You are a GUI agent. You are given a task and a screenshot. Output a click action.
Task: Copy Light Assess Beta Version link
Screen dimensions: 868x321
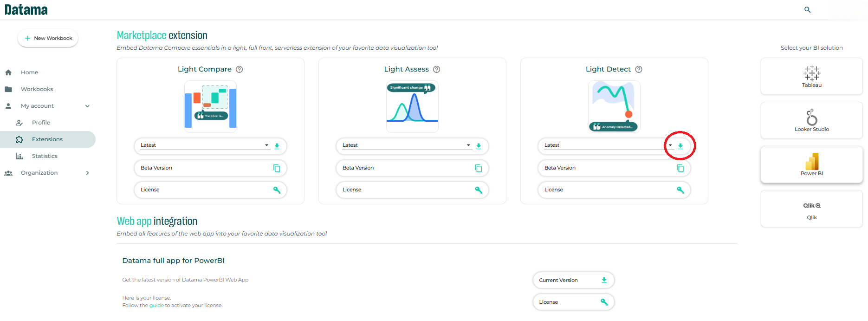[x=479, y=168]
